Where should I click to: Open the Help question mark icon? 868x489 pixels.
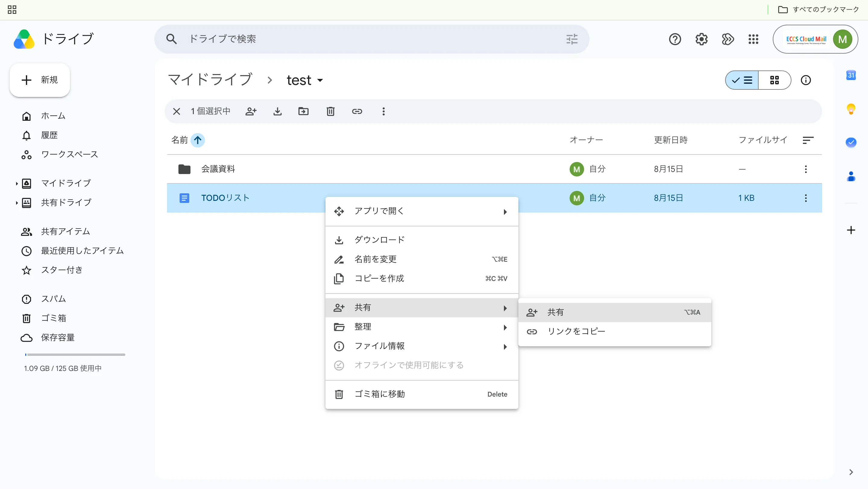point(675,39)
